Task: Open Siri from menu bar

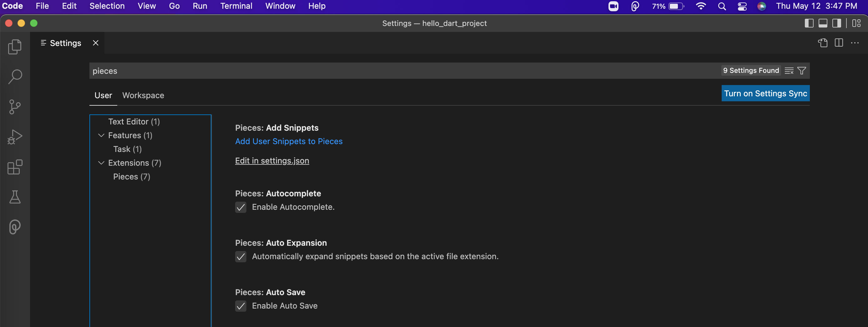Action: coord(761,6)
